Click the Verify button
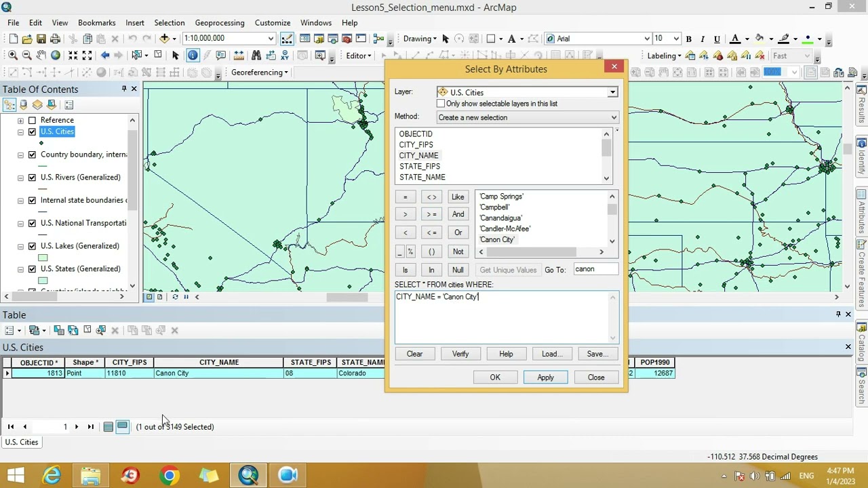The width and height of the screenshot is (868, 488). 460,354
